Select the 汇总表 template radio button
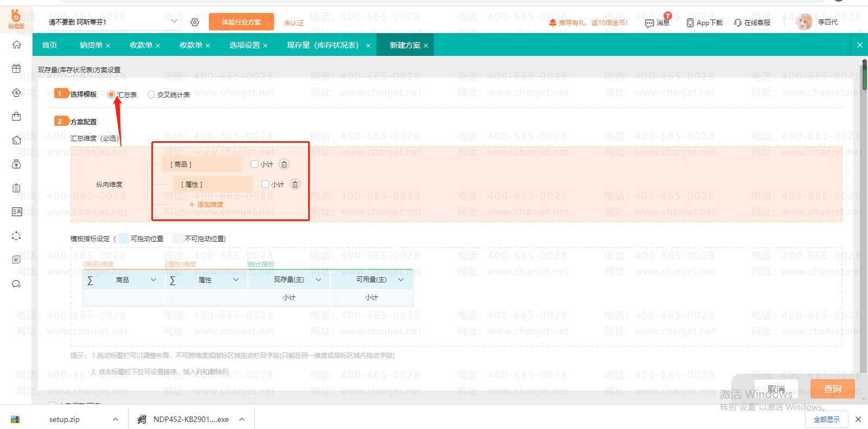This screenshot has width=868, height=429. coord(111,94)
